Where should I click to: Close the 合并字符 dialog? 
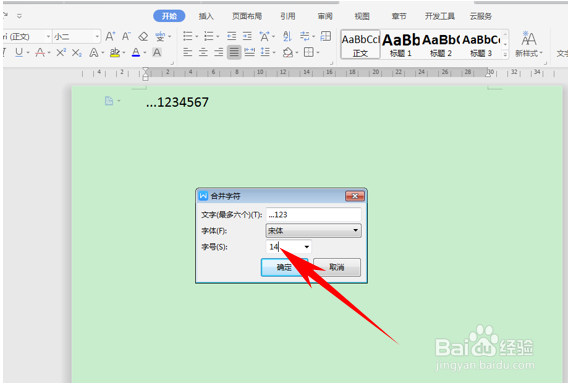click(355, 196)
